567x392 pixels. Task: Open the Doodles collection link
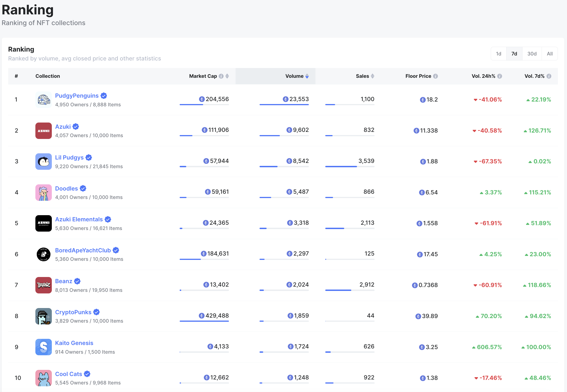click(66, 188)
